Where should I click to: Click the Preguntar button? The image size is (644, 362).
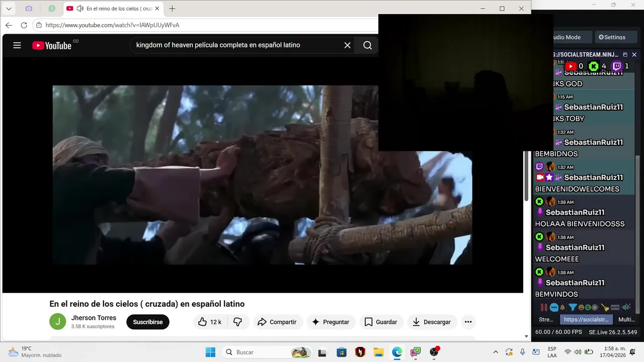[x=331, y=322]
